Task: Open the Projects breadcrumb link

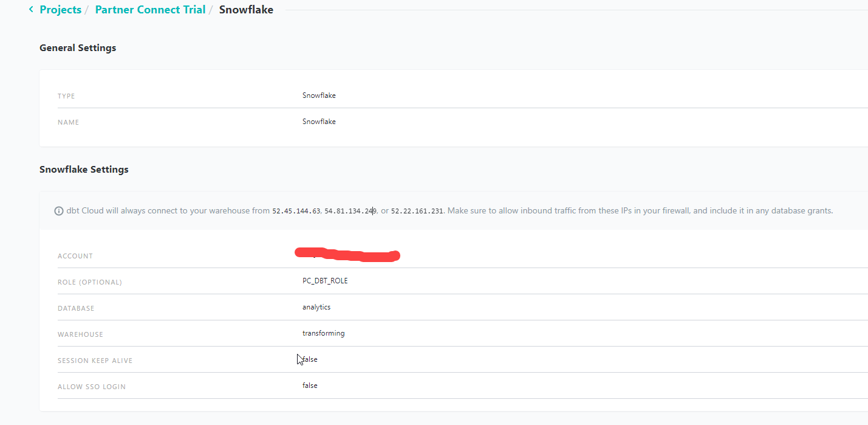Action: (x=60, y=10)
